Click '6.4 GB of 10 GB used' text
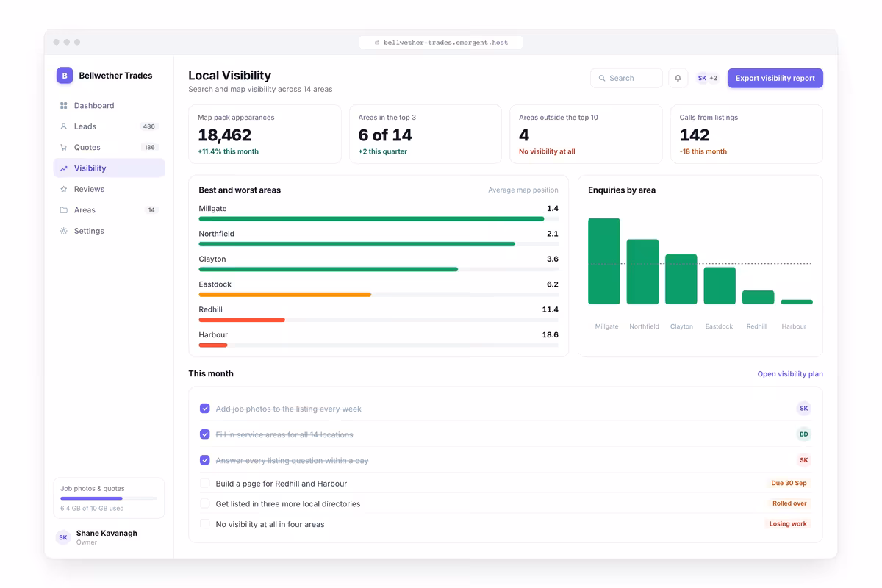882x588 pixels. [92, 509]
